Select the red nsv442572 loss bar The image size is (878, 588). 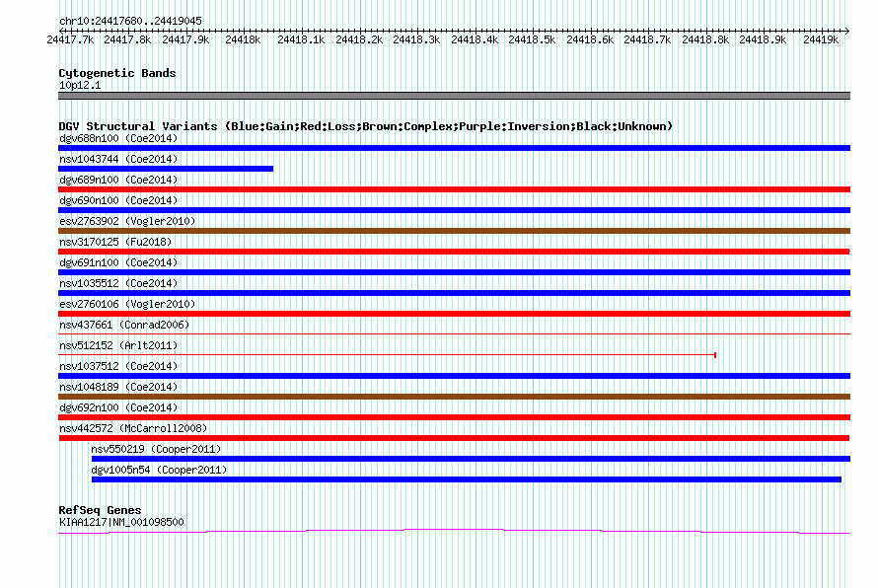[x=454, y=438]
